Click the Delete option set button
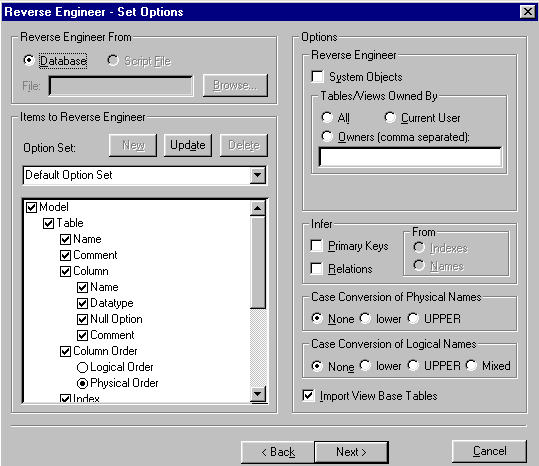539x466 pixels. pos(244,145)
